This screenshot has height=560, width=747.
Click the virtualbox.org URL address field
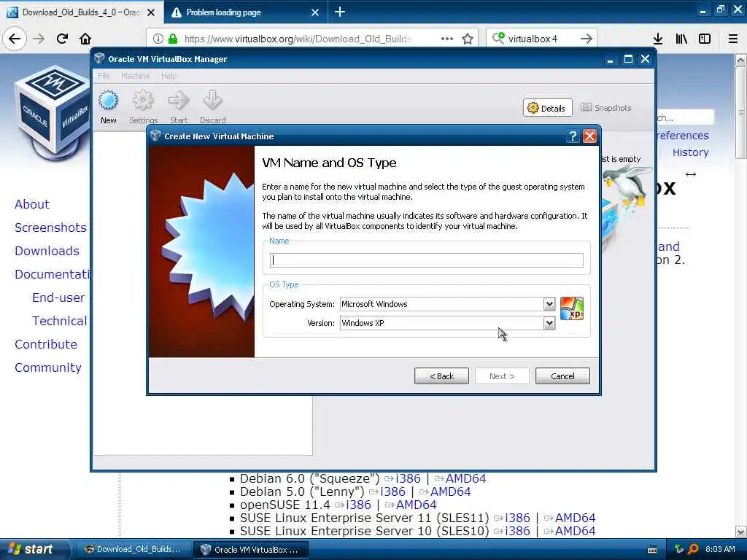298,39
